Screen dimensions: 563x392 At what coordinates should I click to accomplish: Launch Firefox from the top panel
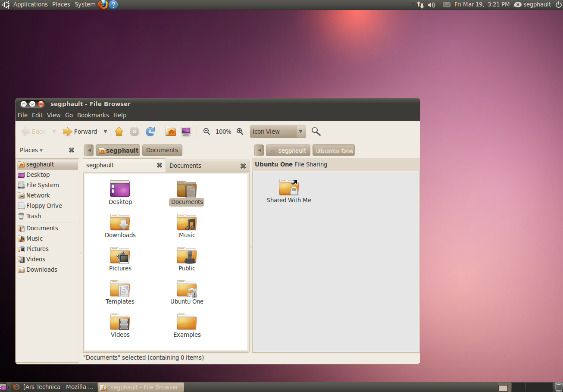[x=103, y=5]
